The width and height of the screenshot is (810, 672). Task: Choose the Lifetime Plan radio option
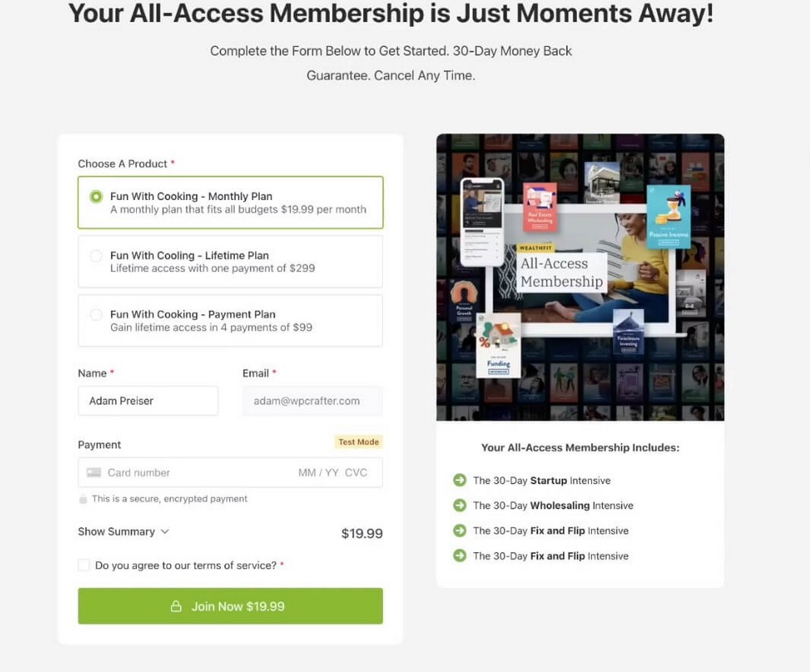coord(96,256)
